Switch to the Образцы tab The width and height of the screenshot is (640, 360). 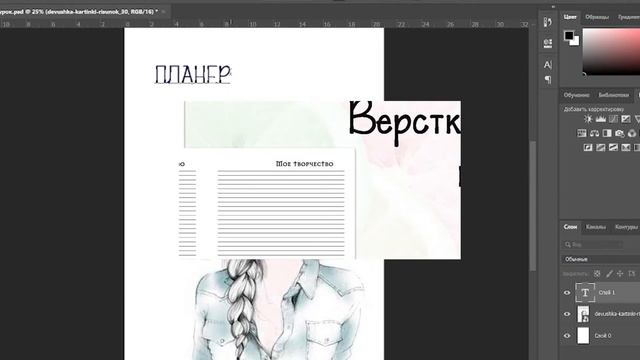coord(597,17)
